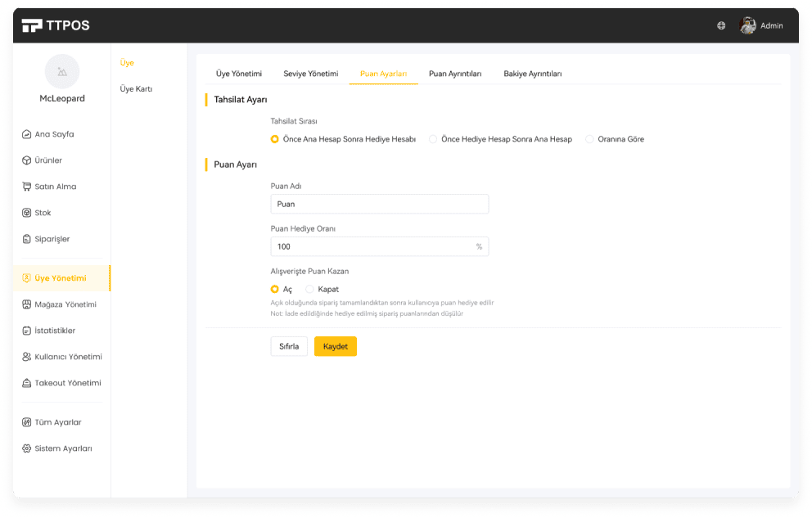Click the Satın Alma cart icon
Image resolution: width=812 pixels, height=518 pixels.
(26, 187)
